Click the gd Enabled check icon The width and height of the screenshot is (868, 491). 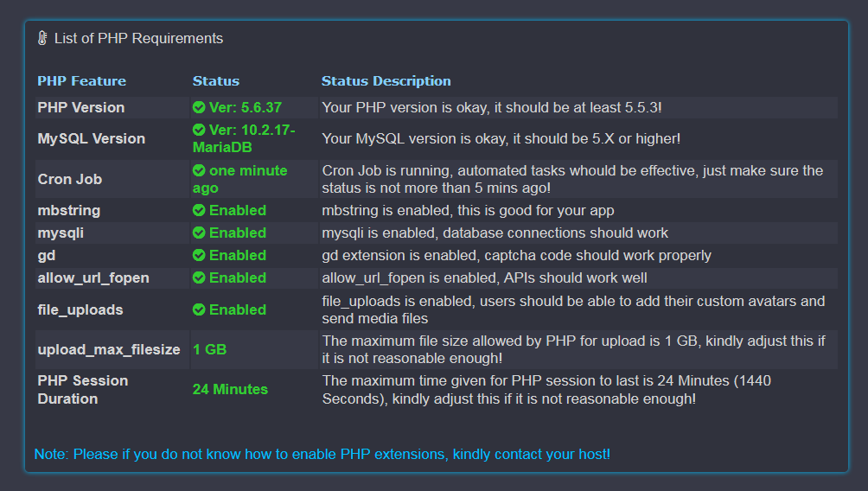(x=199, y=255)
